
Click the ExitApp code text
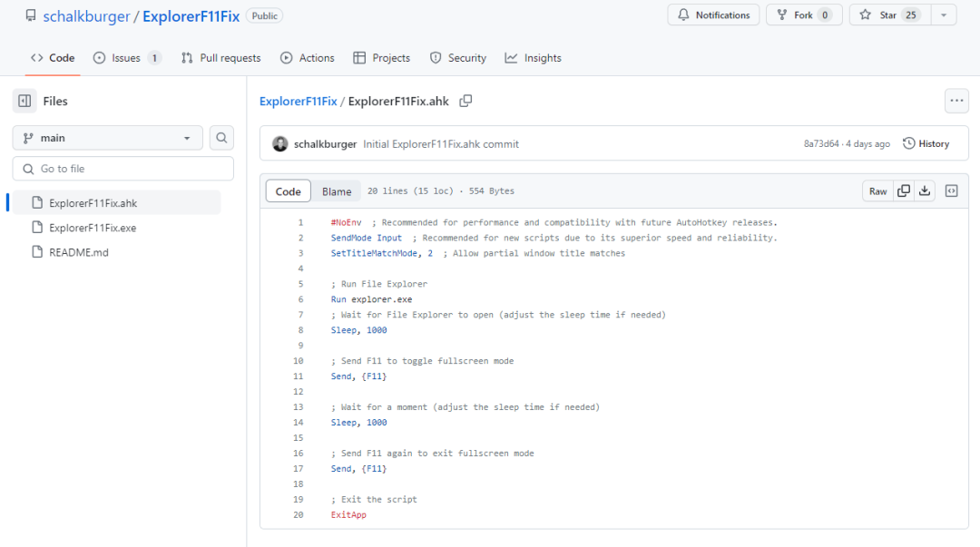348,515
